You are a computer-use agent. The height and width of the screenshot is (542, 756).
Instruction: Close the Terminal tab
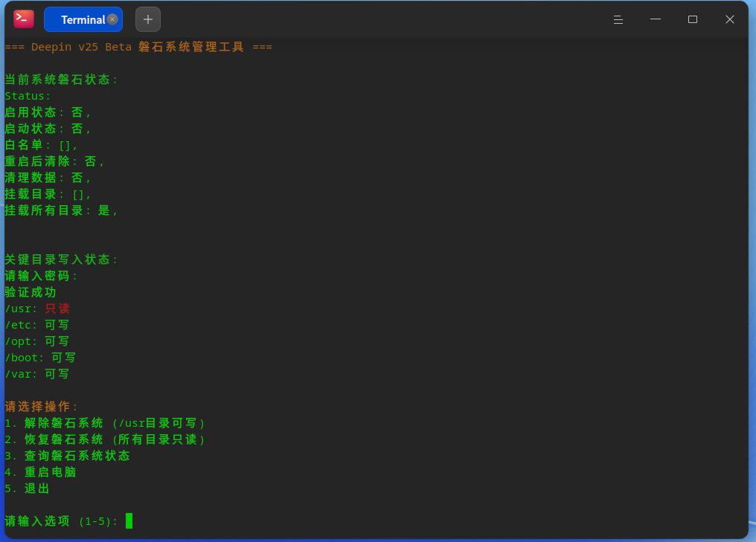point(112,19)
